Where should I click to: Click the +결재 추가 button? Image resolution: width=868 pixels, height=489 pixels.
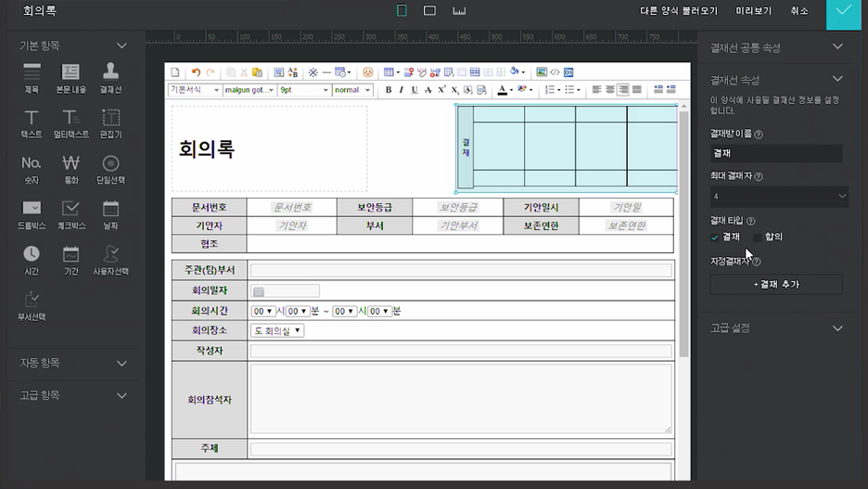(x=776, y=284)
